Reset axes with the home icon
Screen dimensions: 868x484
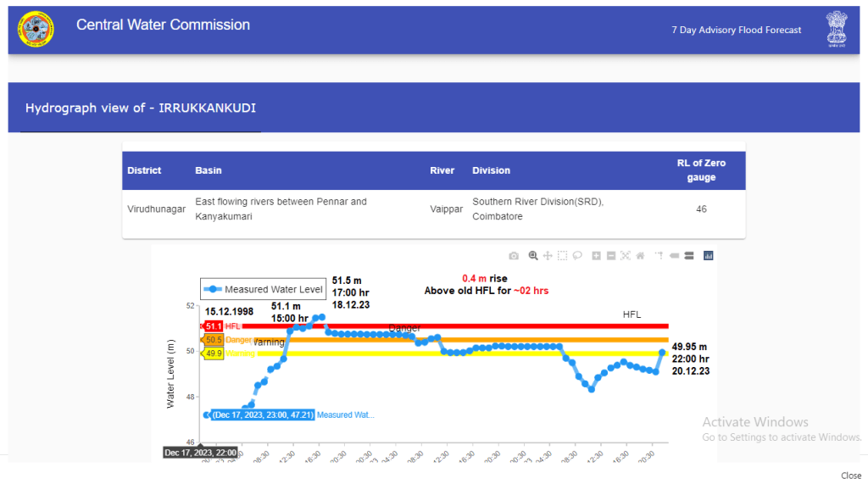(x=640, y=256)
